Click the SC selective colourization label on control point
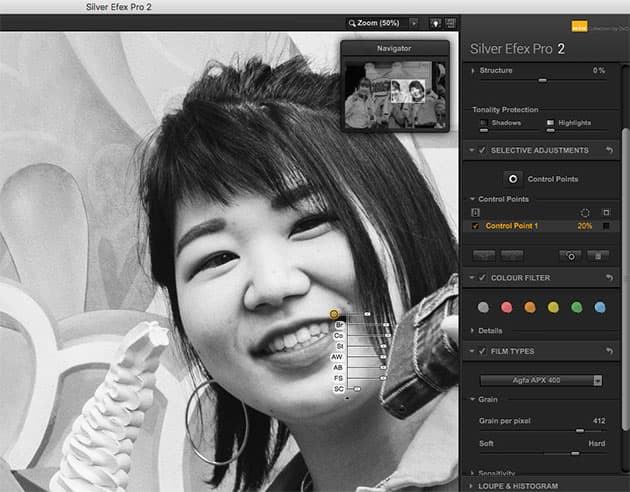Viewport: 630px width, 492px height. 339,389
